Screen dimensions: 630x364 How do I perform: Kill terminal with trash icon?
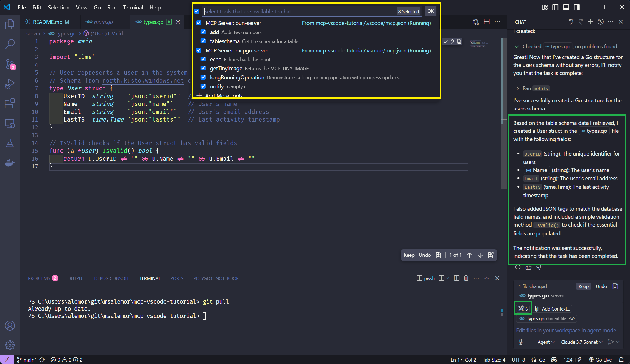[466, 278]
